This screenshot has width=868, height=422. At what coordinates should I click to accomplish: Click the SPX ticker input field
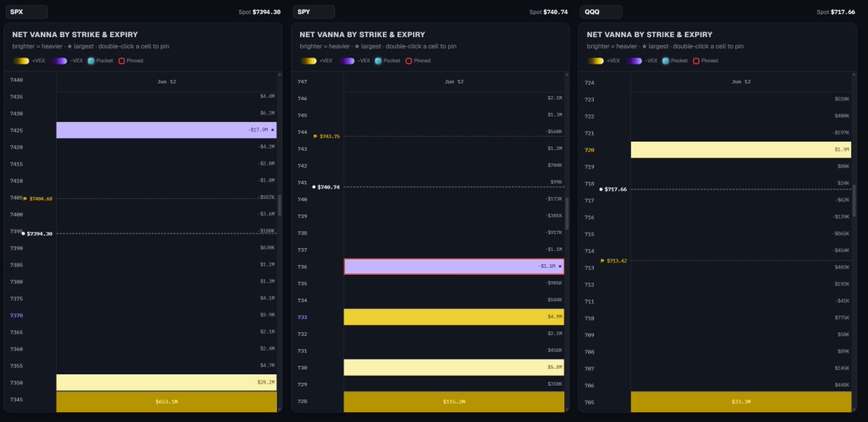click(x=26, y=12)
